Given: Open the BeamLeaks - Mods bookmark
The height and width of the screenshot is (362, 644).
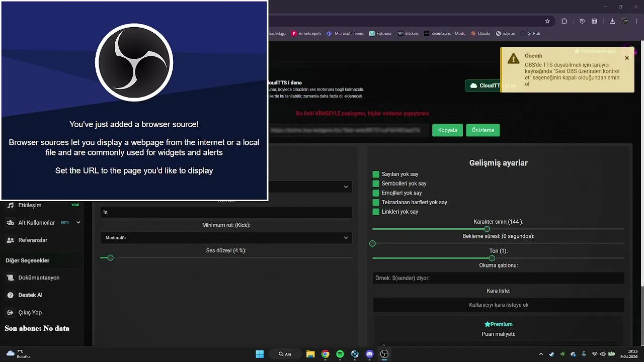Looking at the screenshot, I should [444, 34].
